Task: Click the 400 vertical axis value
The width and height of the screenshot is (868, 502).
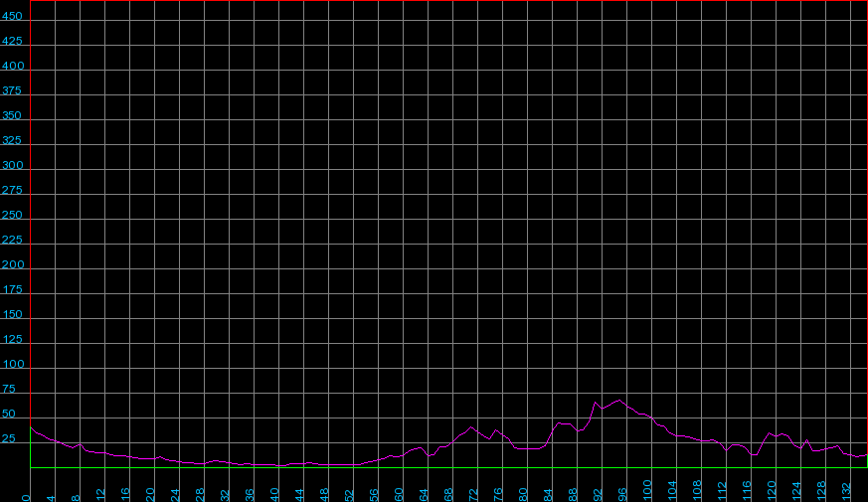Action: pyautogui.click(x=13, y=66)
